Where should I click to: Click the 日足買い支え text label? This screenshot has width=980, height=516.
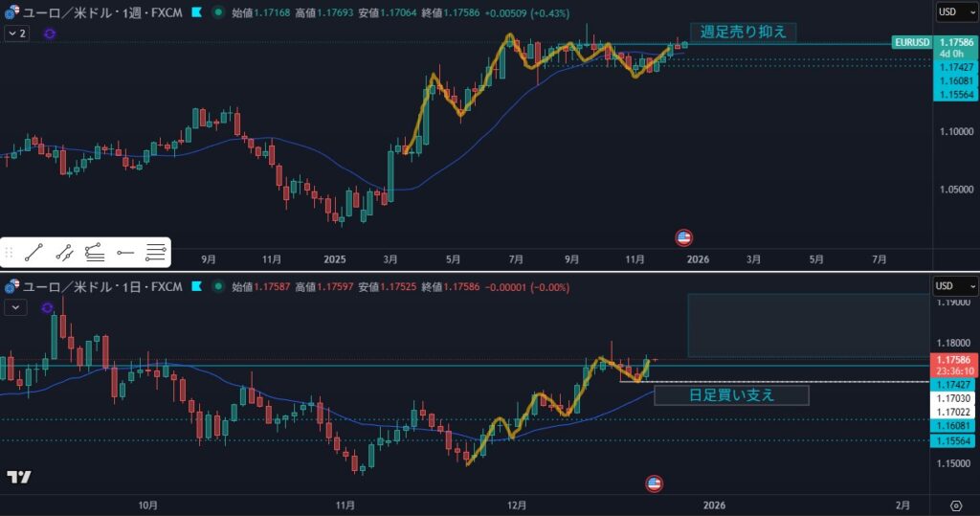(x=731, y=394)
